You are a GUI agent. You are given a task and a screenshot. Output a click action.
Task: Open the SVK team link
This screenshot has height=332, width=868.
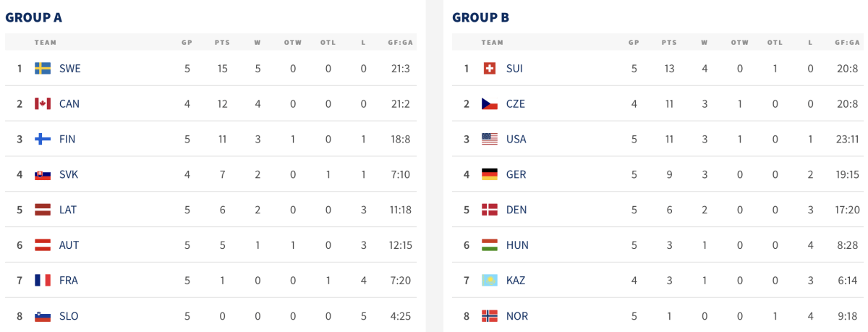tap(69, 174)
